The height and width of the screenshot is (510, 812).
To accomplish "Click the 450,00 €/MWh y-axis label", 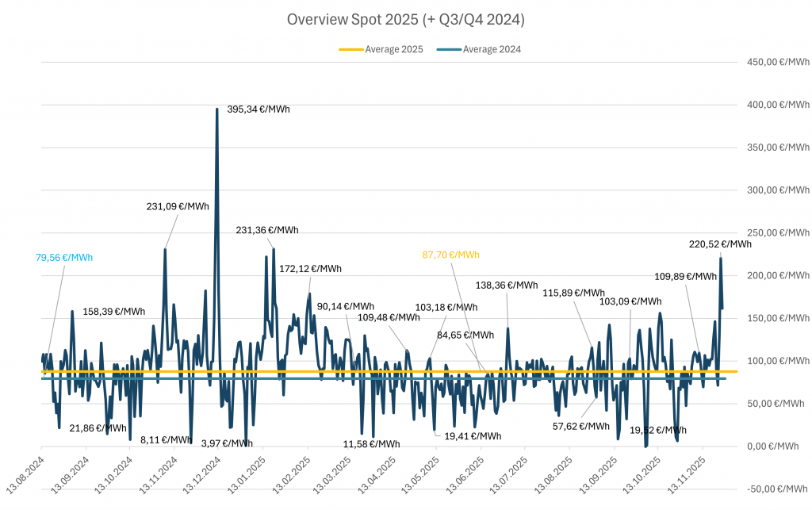I will [x=779, y=62].
